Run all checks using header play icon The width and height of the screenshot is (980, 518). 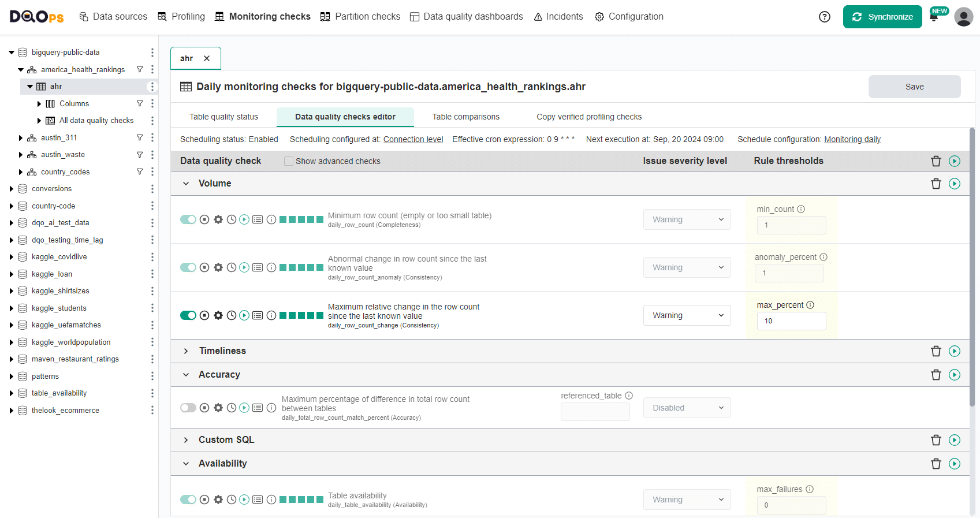point(955,161)
